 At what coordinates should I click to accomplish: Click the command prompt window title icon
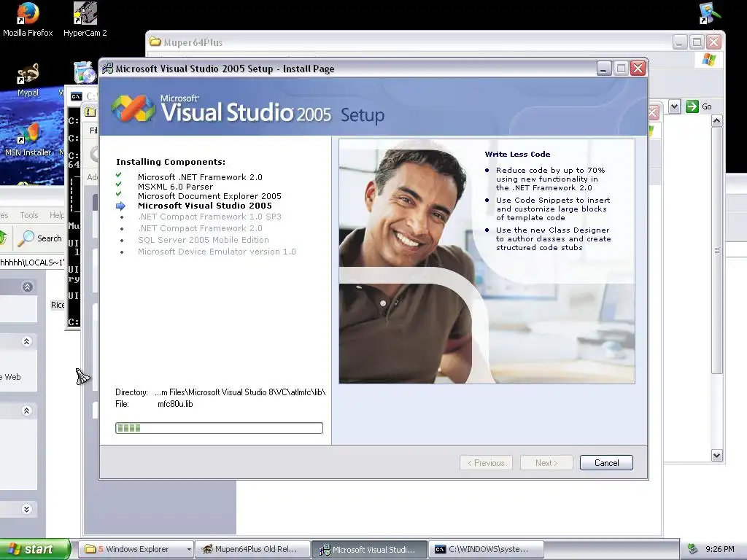coord(76,97)
